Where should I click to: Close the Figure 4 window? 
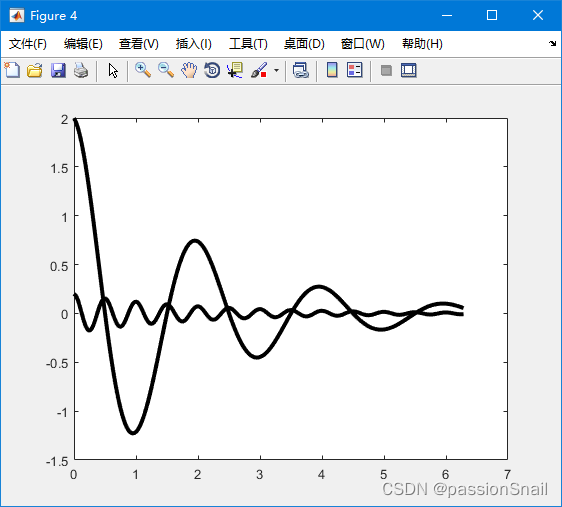(538, 15)
